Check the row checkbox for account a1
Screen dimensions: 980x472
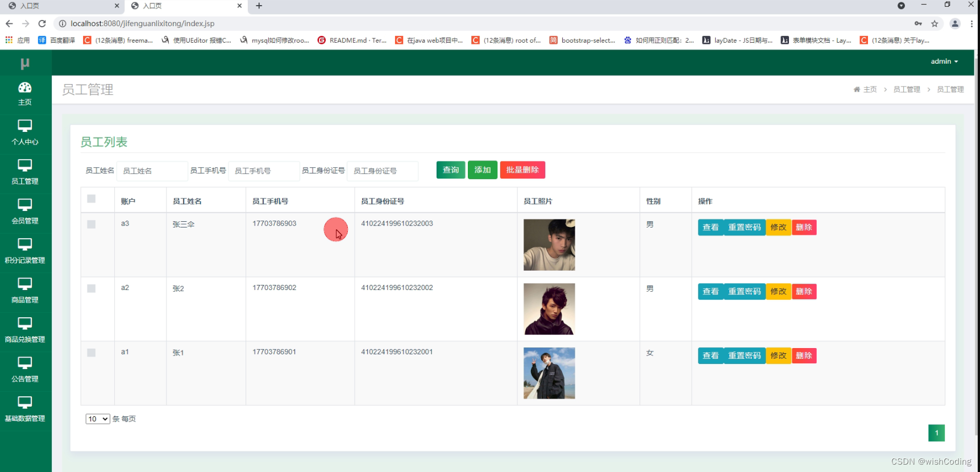pos(92,353)
